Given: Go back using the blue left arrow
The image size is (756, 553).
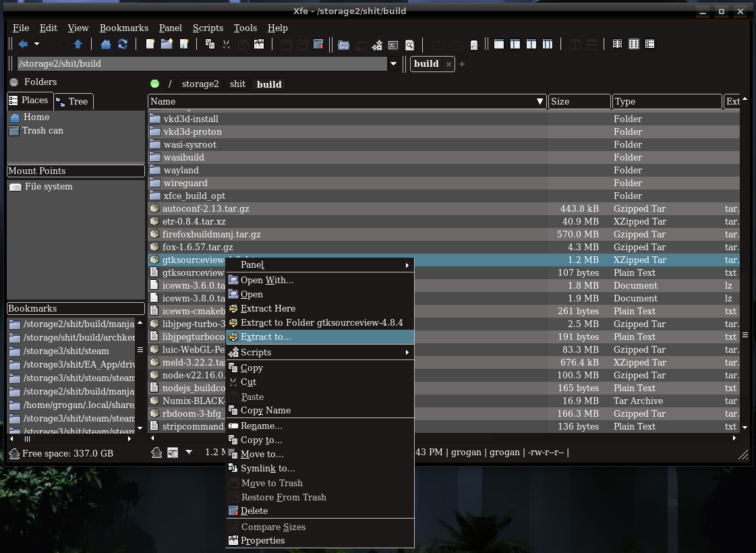Looking at the screenshot, I should (23, 45).
